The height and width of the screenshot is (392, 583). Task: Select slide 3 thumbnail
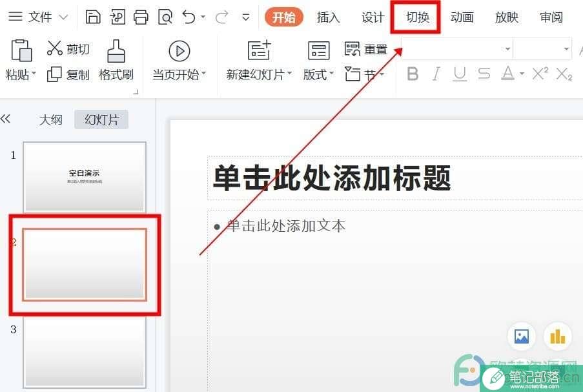85,352
